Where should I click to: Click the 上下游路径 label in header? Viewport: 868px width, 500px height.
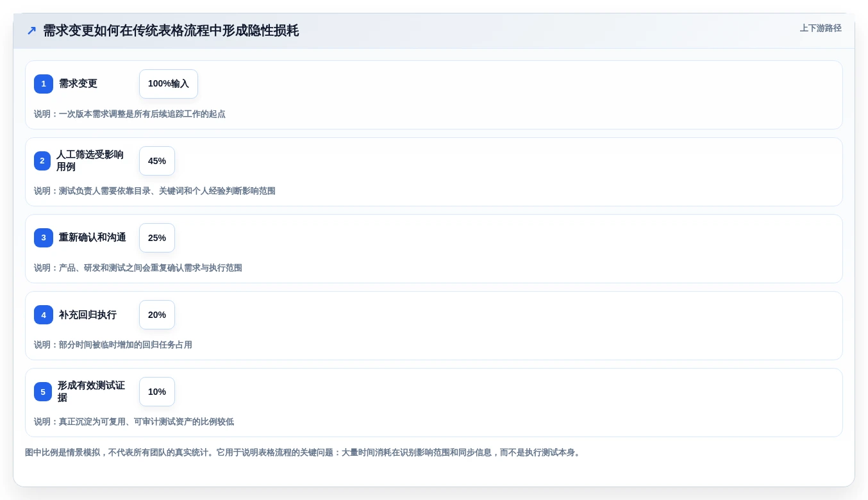821,28
